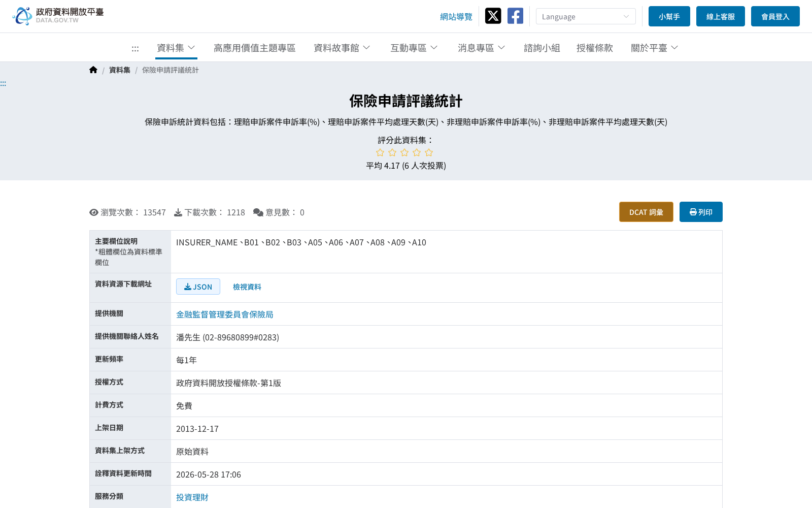Rate the dataset two stars
The height and width of the screenshot is (508, 812).
click(392, 152)
